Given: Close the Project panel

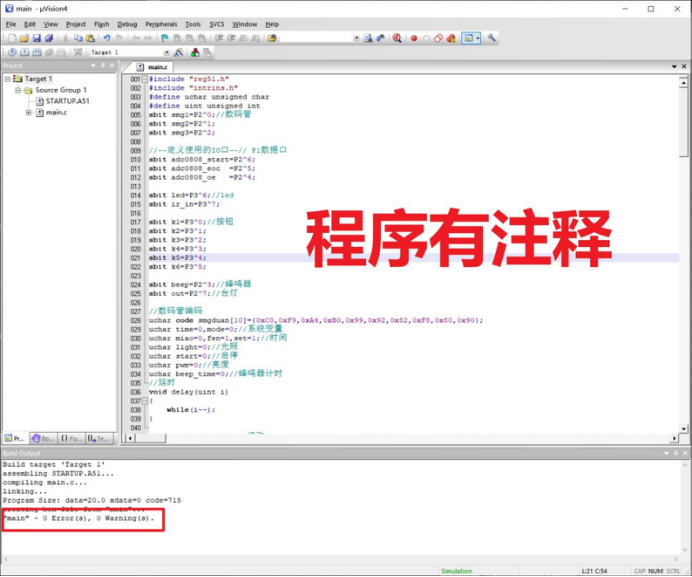Looking at the screenshot, I should pos(112,65).
